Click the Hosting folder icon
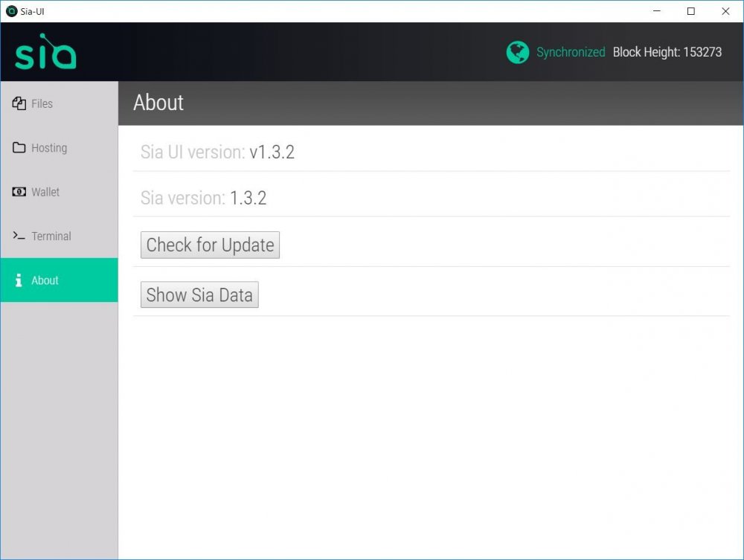 coord(19,147)
